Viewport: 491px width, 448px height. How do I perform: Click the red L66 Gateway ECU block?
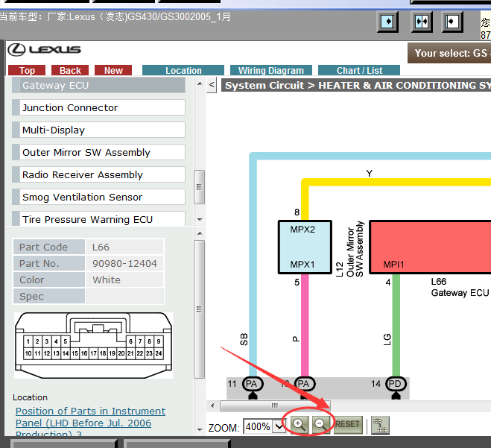430,247
